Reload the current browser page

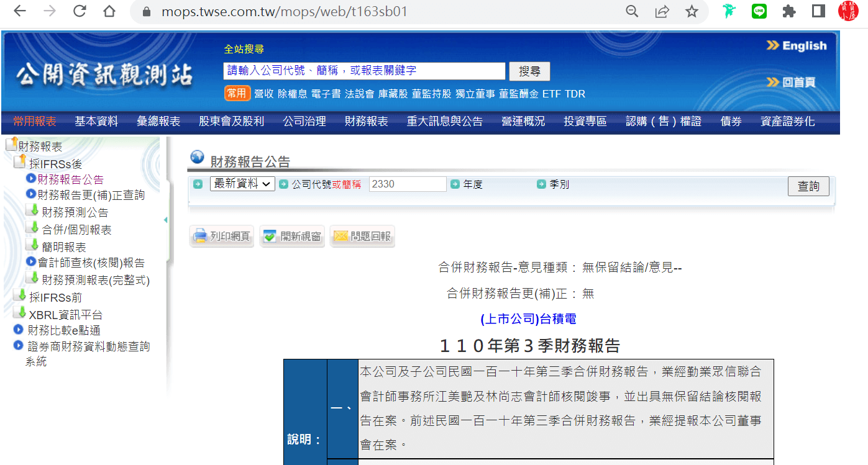click(x=80, y=12)
